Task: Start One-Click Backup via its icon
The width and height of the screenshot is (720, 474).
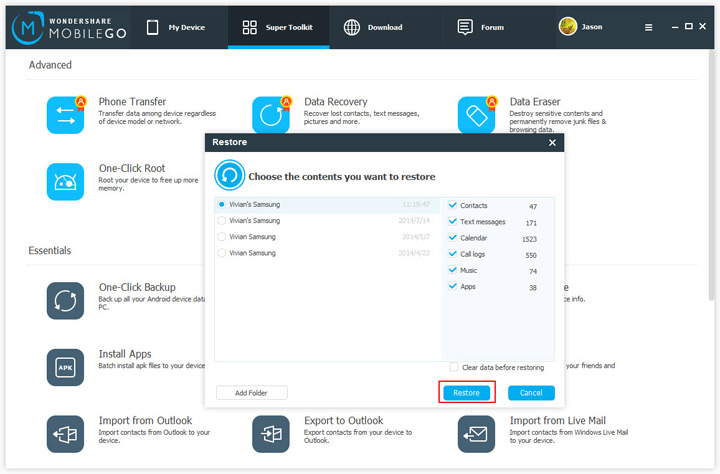Action: click(x=66, y=300)
